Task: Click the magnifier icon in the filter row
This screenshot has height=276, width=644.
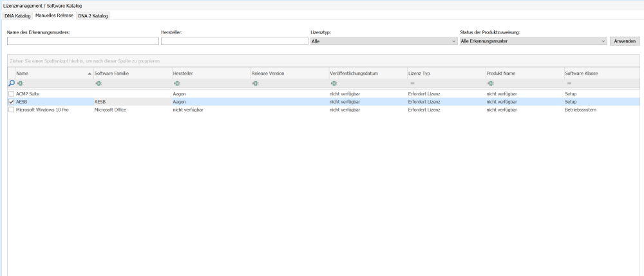Action: click(x=11, y=83)
